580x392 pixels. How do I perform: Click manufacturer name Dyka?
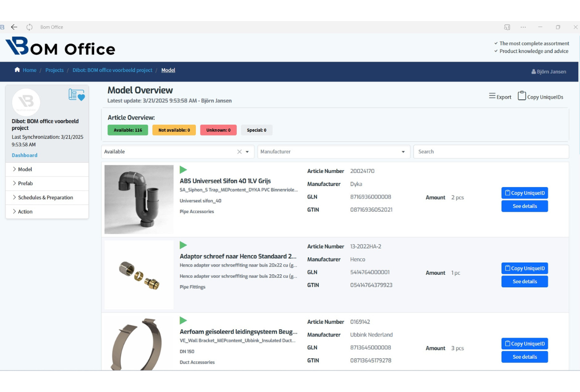(x=356, y=184)
